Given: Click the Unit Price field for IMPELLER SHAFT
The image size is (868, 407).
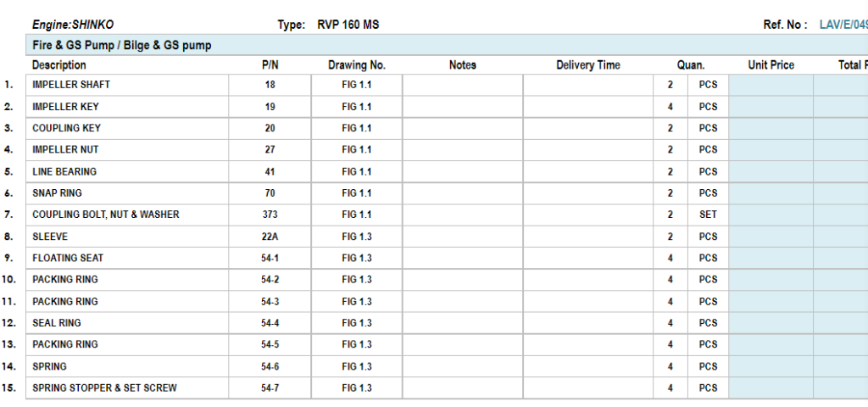Looking at the screenshot, I should coord(771,85).
